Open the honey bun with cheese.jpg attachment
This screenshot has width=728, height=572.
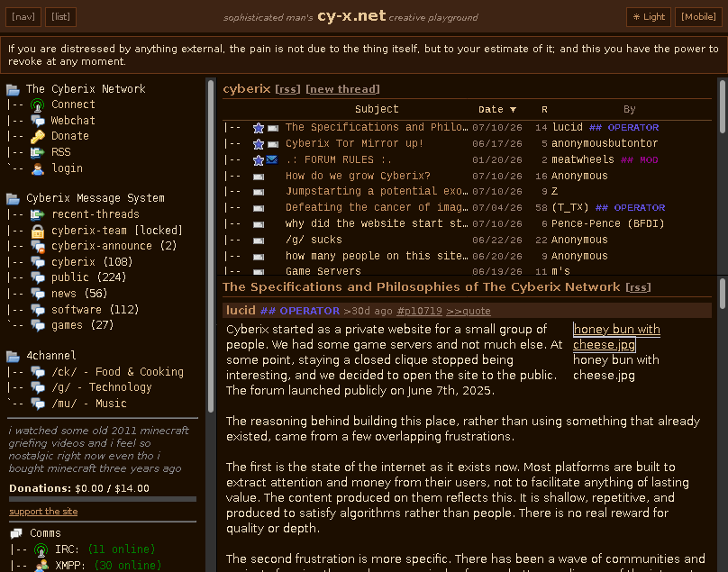point(616,337)
